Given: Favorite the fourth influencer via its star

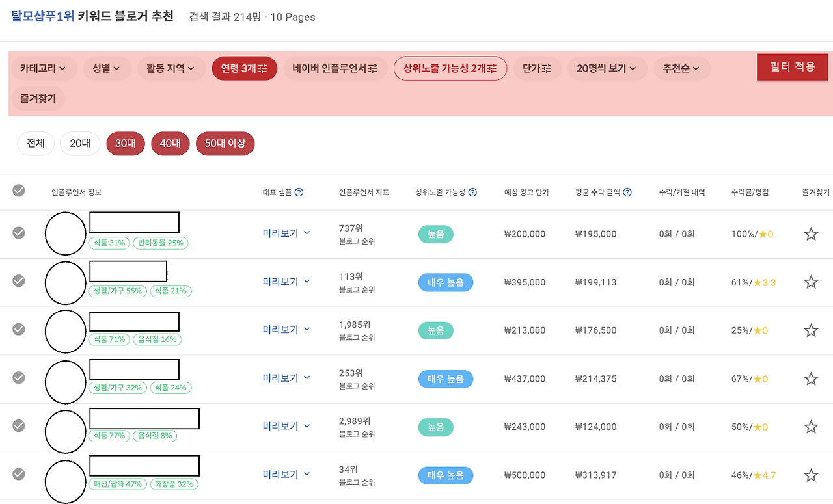Looking at the screenshot, I should pyautogui.click(x=811, y=378).
